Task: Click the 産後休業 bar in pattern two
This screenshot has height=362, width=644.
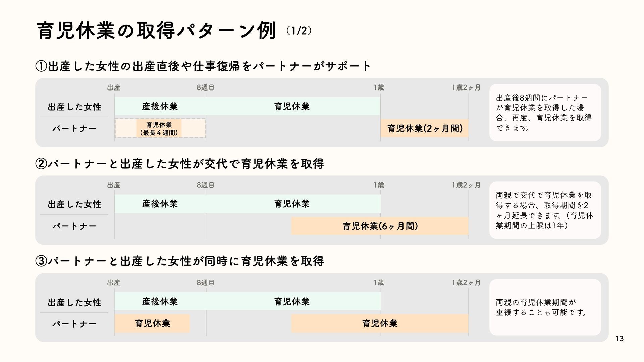Action: (x=160, y=204)
